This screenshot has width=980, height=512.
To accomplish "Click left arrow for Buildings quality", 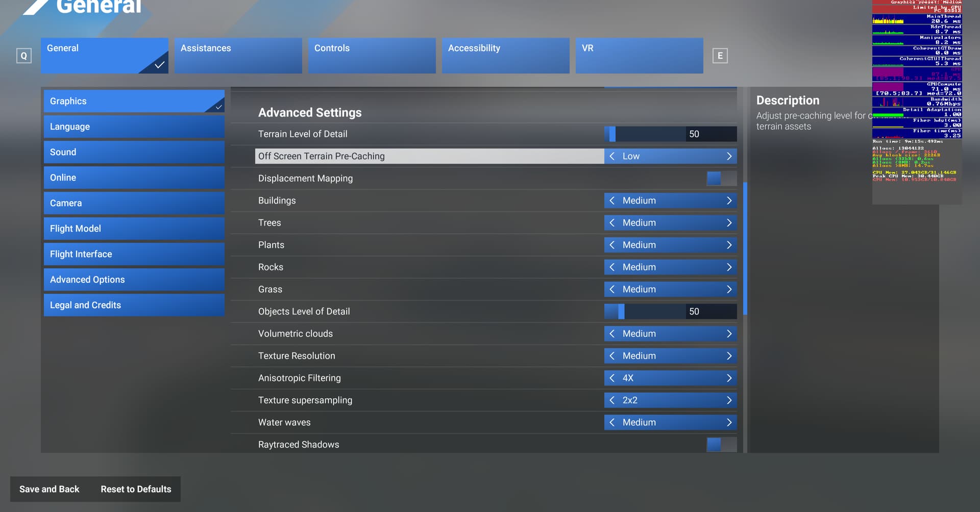I will coord(612,200).
